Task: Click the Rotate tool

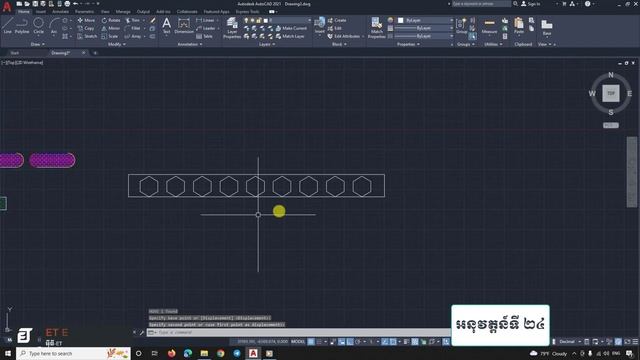Action: coord(111,20)
